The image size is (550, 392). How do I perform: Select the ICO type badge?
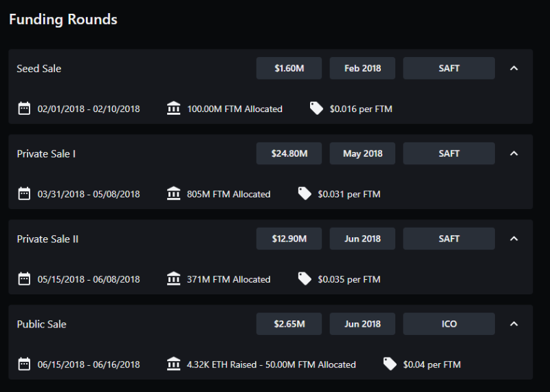pyautogui.click(x=448, y=324)
